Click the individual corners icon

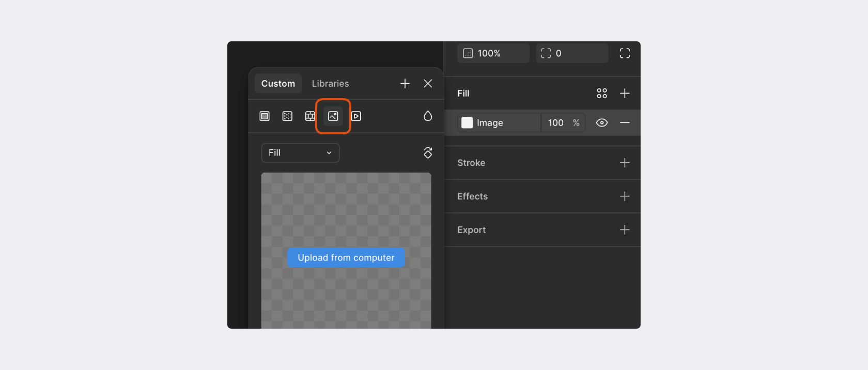pos(625,53)
